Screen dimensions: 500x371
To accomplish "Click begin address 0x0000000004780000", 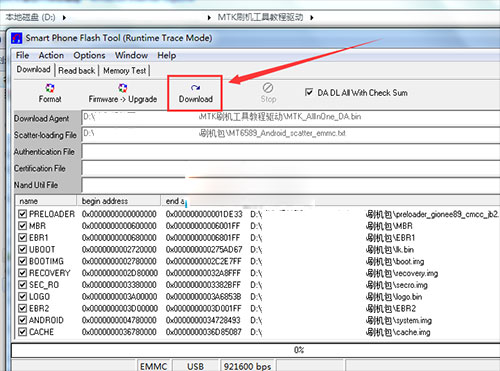I will 119,320.
